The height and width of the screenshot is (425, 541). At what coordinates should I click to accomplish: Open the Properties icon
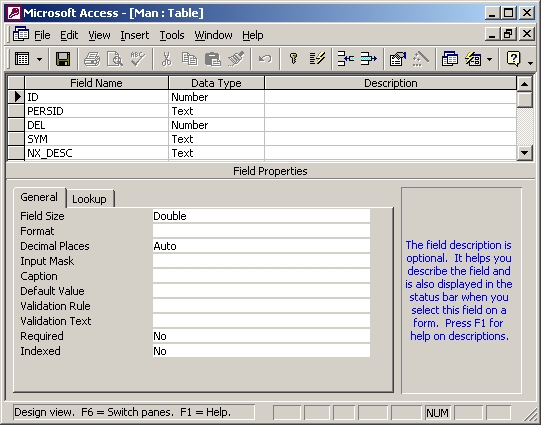pos(397,59)
